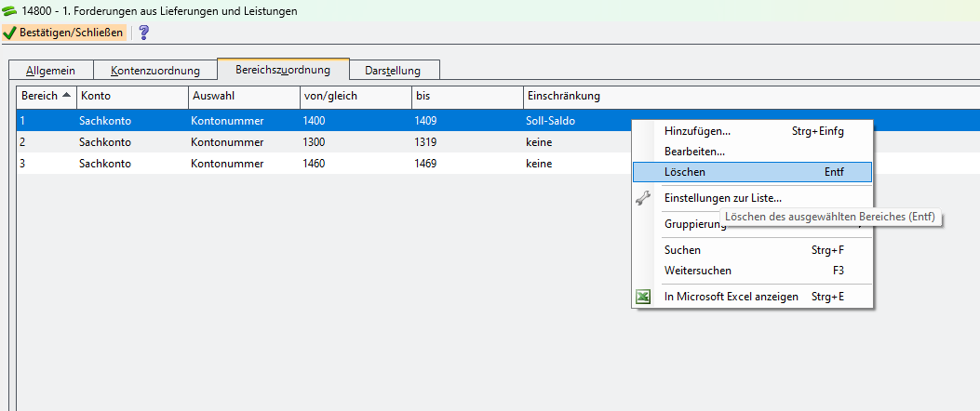Click the wrench icon for list settings
This screenshot has width=980, height=411.
click(x=642, y=198)
